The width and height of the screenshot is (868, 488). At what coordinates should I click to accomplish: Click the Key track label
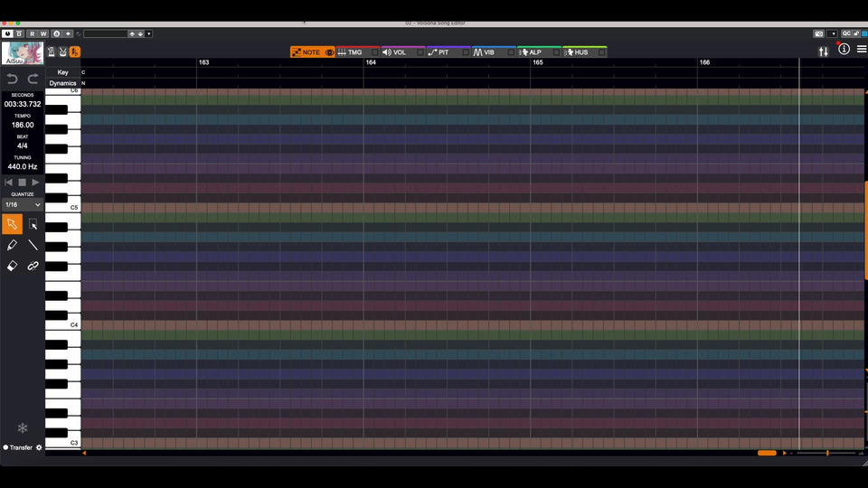[x=62, y=72]
